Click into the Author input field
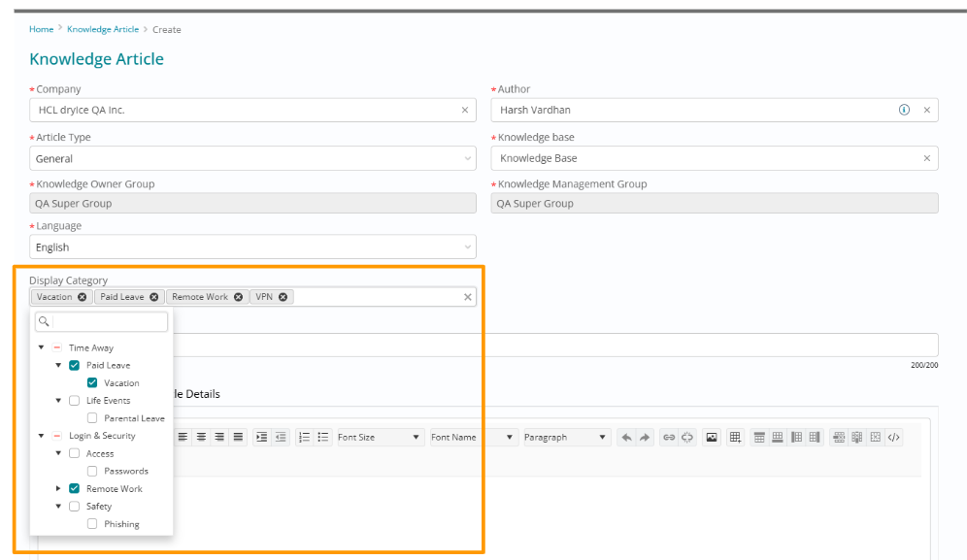The image size is (967, 560). coord(715,110)
